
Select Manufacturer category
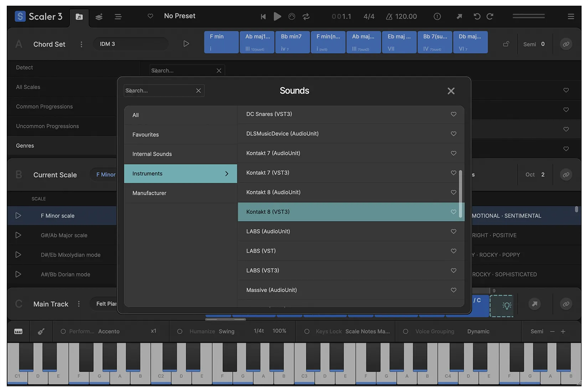[180, 193]
